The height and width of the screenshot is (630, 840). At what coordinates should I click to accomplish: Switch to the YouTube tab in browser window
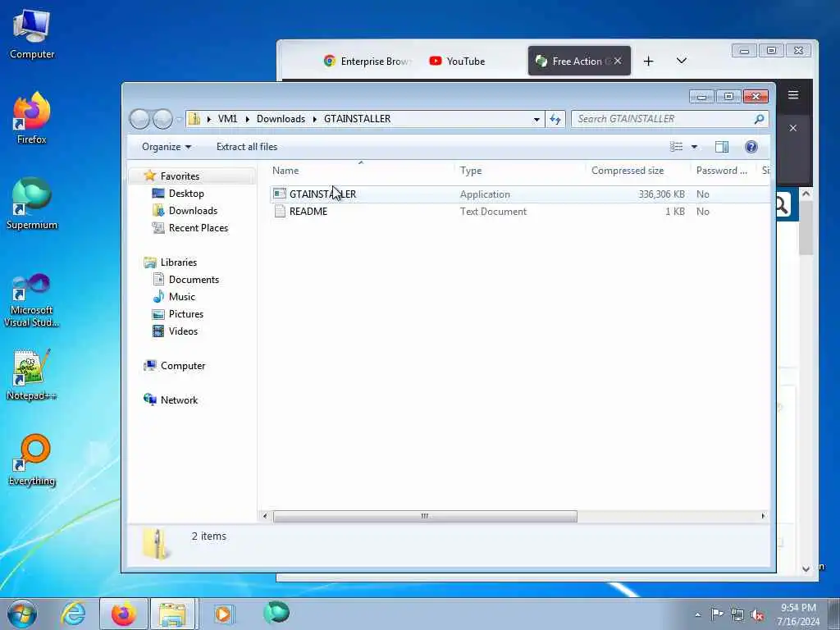tap(458, 61)
